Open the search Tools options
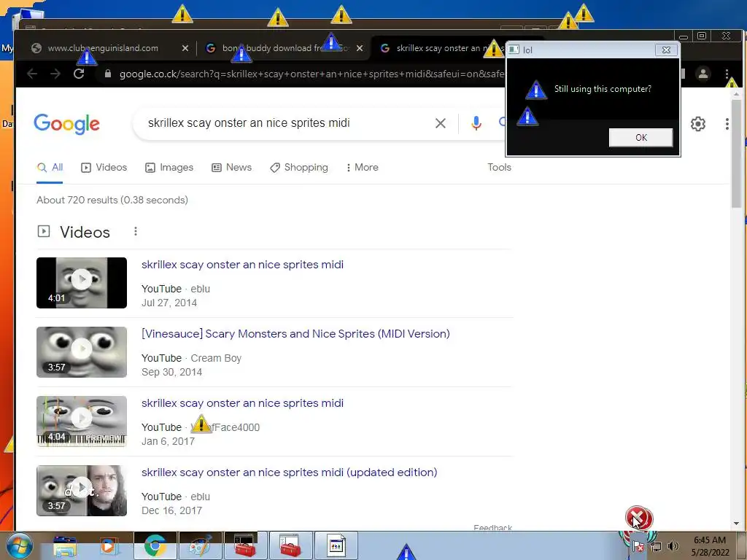The image size is (747, 560). (x=499, y=168)
